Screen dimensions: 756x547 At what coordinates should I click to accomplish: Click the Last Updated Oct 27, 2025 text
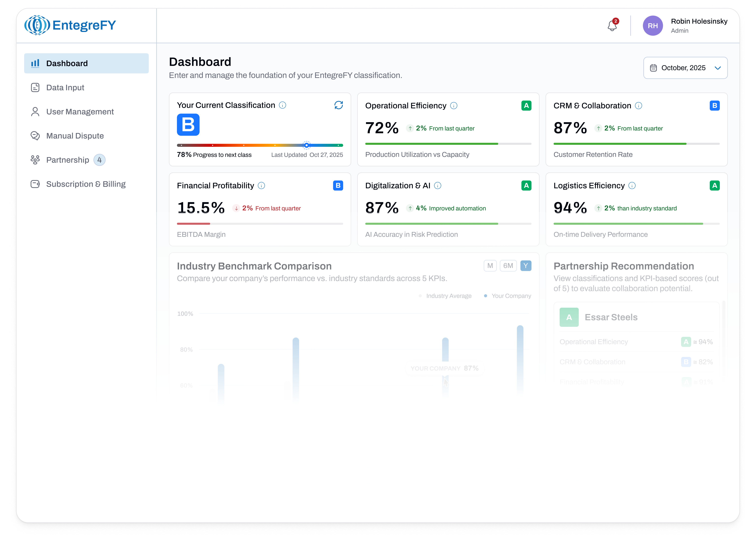(307, 155)
